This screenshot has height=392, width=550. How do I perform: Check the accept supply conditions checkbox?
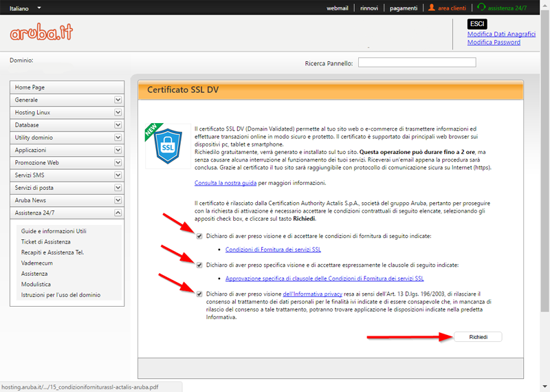199,236
